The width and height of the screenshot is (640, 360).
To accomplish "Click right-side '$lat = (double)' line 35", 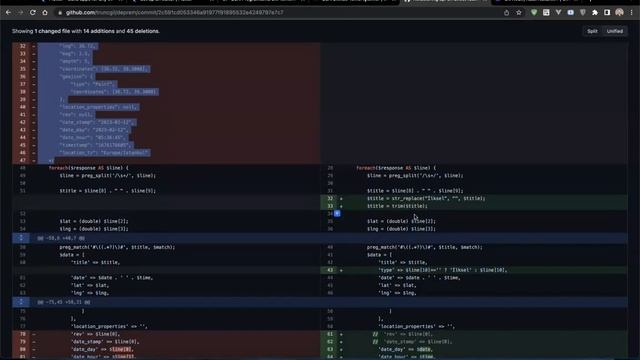I will (x=474, y=221).
